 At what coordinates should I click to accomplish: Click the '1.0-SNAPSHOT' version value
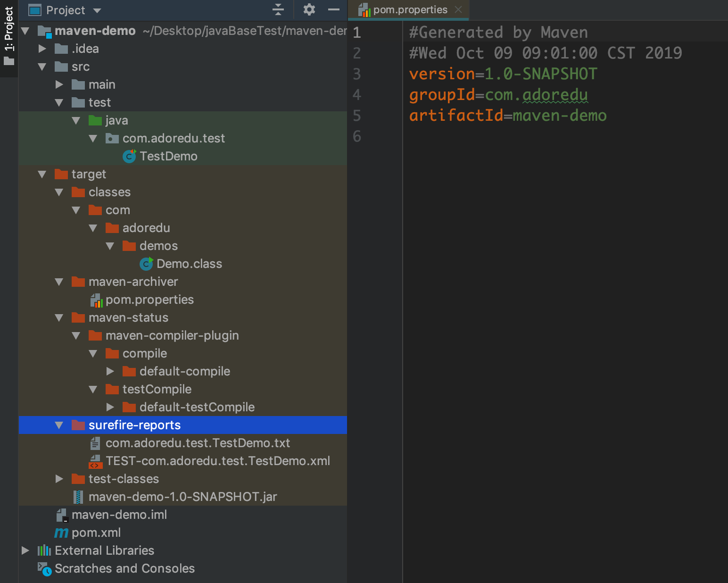pos(541,74)
